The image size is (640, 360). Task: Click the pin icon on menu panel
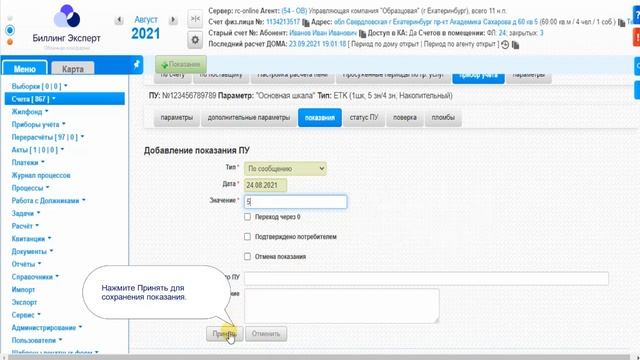pyautogui.click(x=137, y=64)
